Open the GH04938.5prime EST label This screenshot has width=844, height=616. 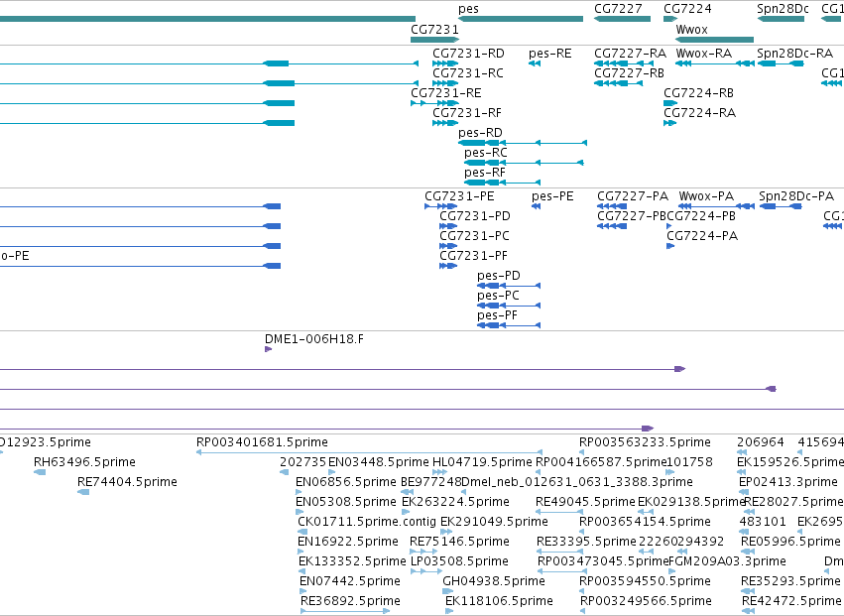[x=494, y=581]
